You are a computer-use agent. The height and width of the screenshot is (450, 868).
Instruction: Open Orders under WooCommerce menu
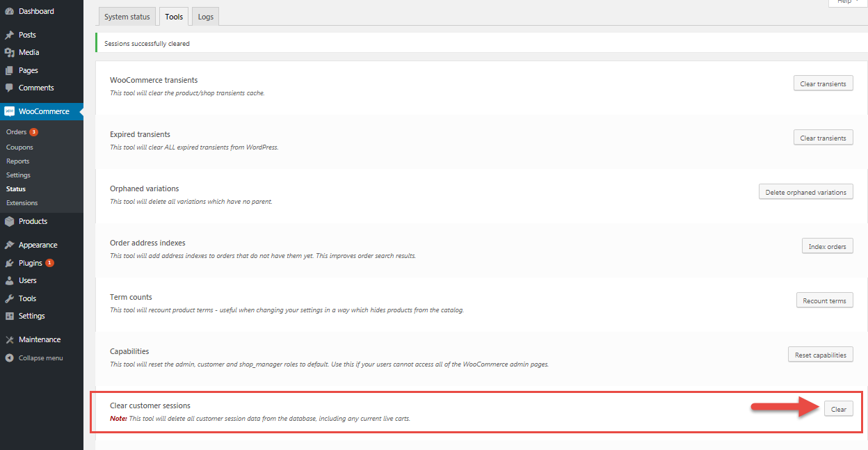pos(16,132)
